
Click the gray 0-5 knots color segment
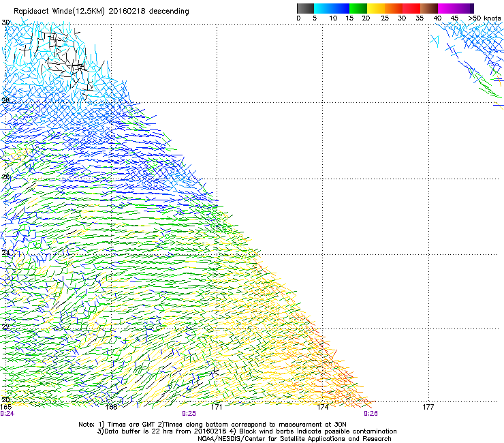pos(305,8)
